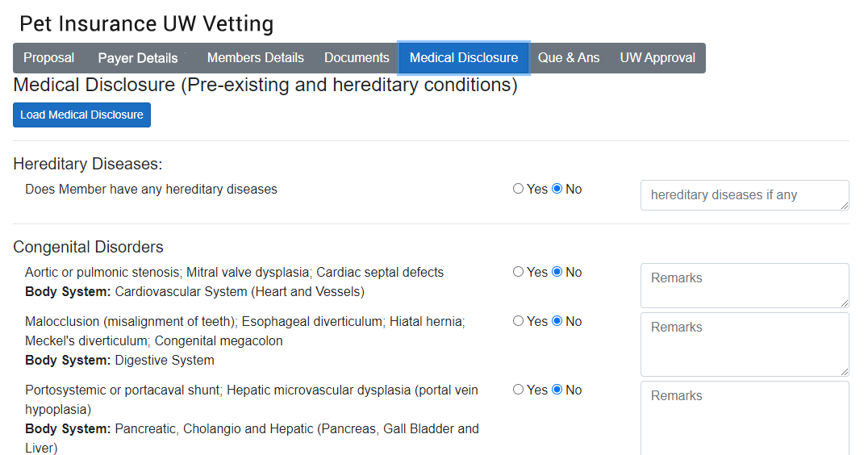Choose Yes for Digestive System disorders
868x455 pixels.
[x=518, y=321]
